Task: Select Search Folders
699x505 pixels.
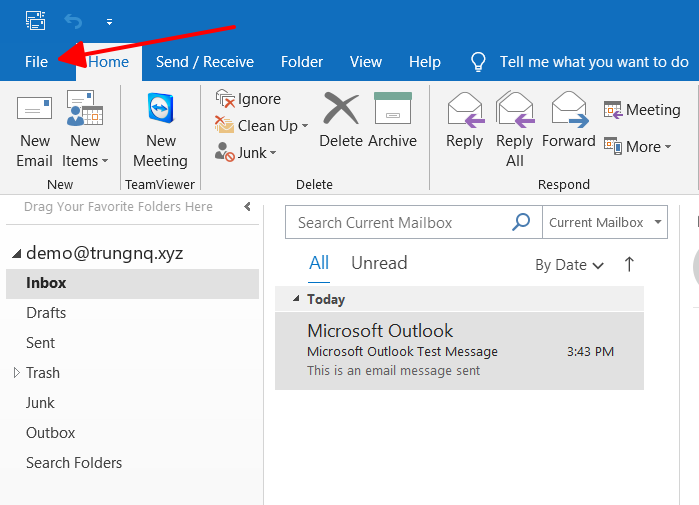Action: tap(74, 463)
